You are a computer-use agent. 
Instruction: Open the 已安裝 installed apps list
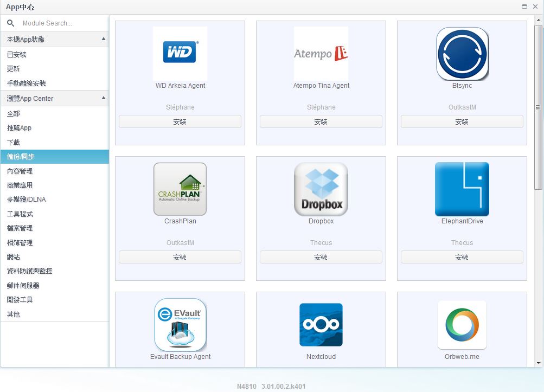coord(54,54)
